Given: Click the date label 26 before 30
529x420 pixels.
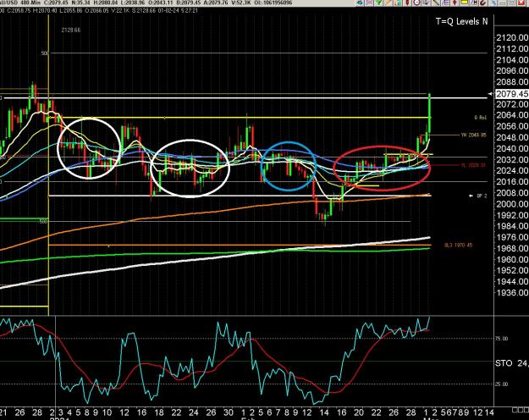Looking at the screenshot, I should [x=212, y=412].
